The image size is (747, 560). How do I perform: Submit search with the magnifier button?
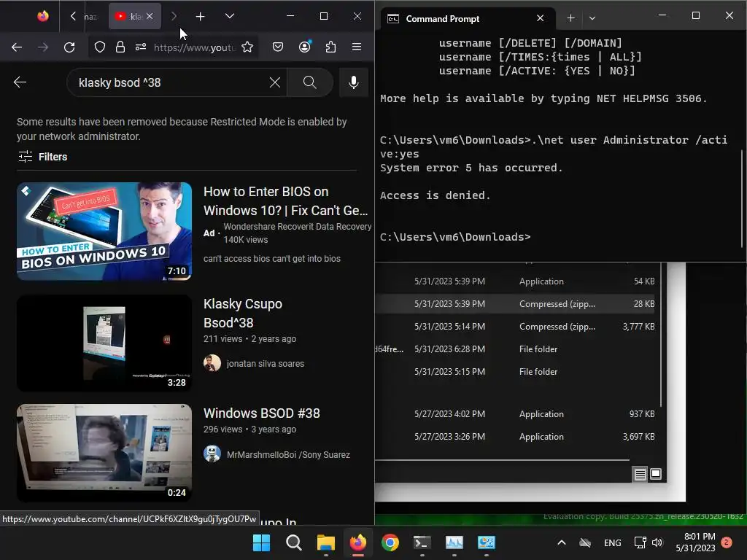pos(309,82)
